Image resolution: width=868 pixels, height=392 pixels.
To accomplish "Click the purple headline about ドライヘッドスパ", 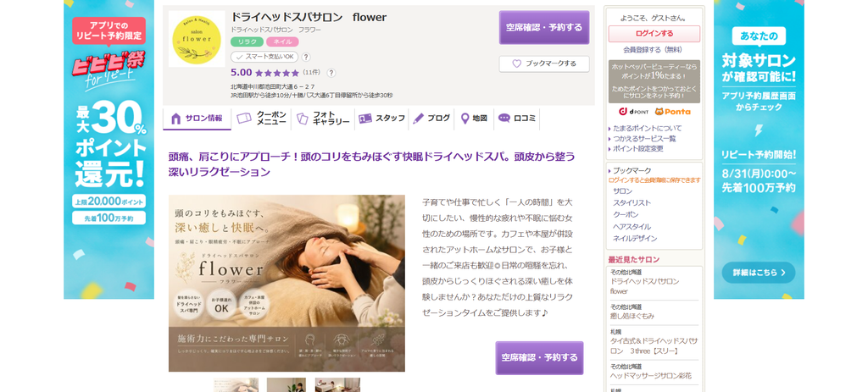I will click(372, 164).
